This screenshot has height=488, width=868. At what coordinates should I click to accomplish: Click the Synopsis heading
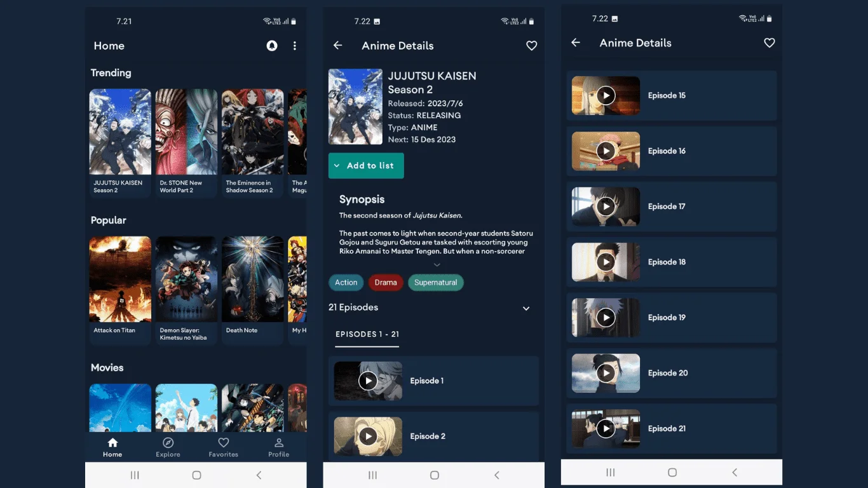point(362,200)
